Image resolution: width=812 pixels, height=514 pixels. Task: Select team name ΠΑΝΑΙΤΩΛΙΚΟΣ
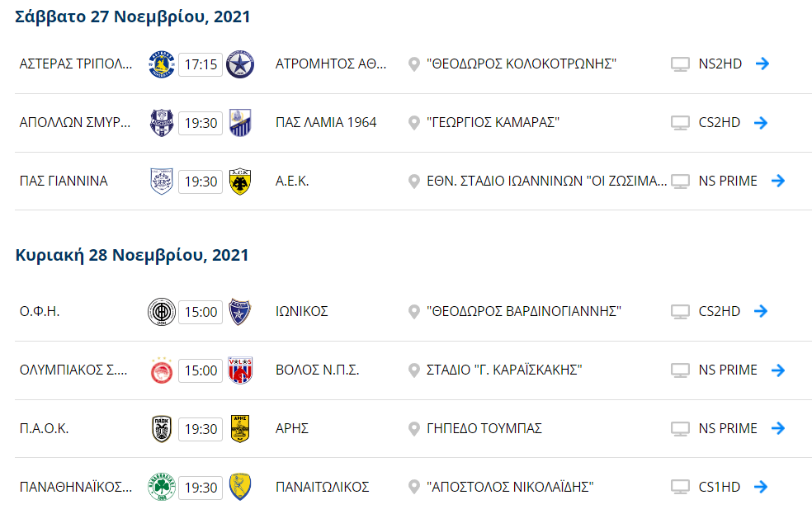click(x=322, y=487)
